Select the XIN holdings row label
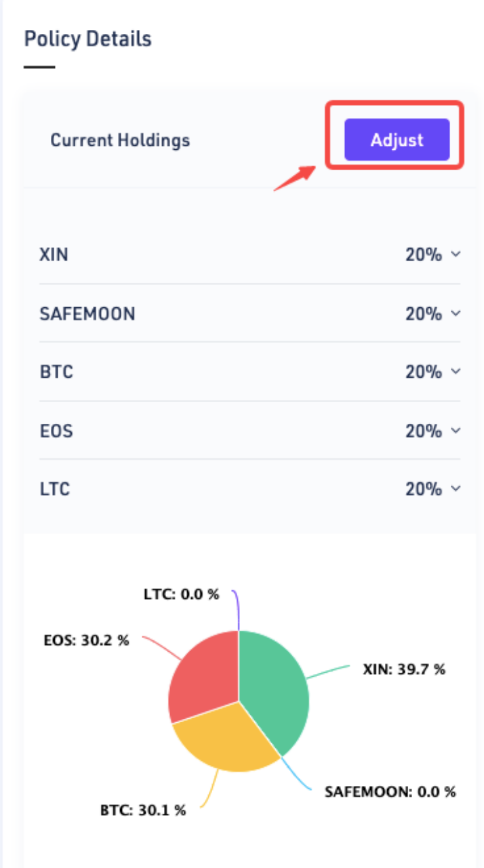This screenshot has width=484, height=868. pos(54,255)
